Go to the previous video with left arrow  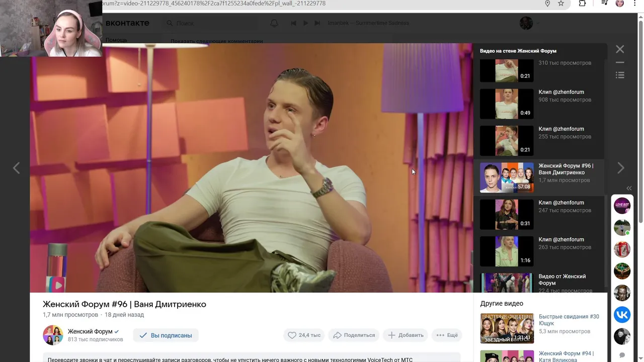click(16, 168)
